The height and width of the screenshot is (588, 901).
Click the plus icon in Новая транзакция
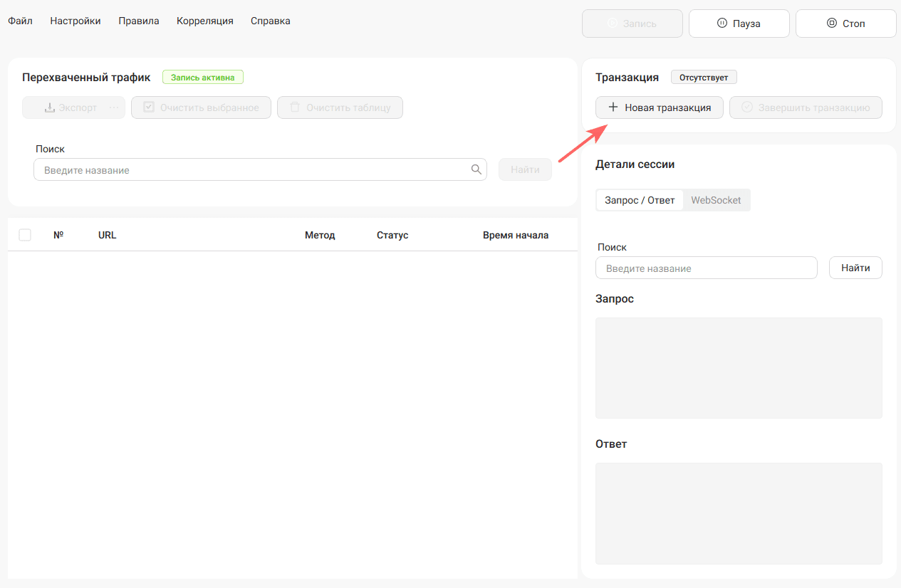point(613,107)
